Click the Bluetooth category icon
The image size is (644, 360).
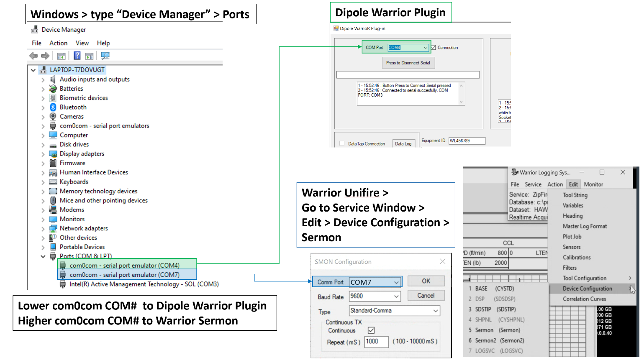tap(53, 107)
